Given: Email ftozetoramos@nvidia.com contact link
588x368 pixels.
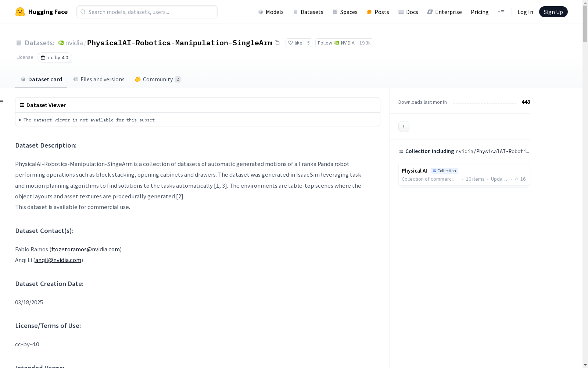Looking at the screenshot, I should (86, 249).
